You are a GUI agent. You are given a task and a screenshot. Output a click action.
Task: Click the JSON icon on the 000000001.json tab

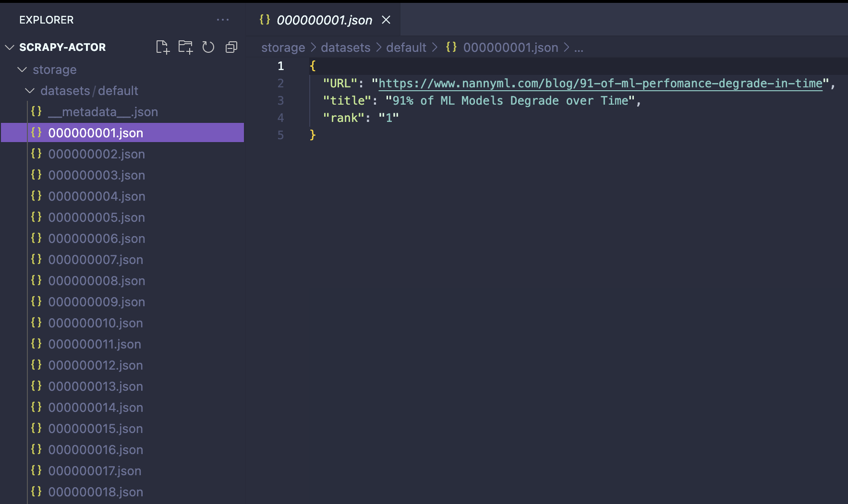point(263,20)
